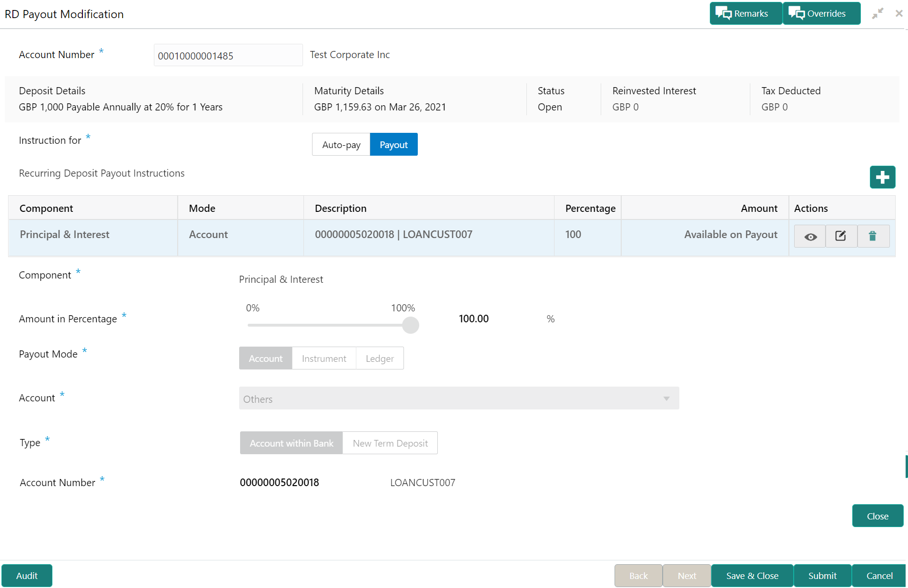Click the green plus add instruction icon
This screenshot has height=588, width=908.
pyautogui.click(x=882, y=177)
